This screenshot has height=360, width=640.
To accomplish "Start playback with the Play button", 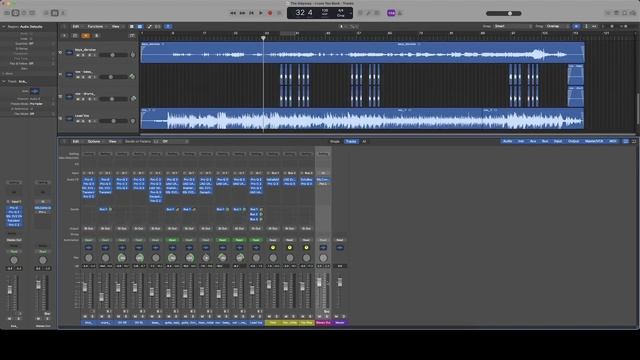I will 261,13.
